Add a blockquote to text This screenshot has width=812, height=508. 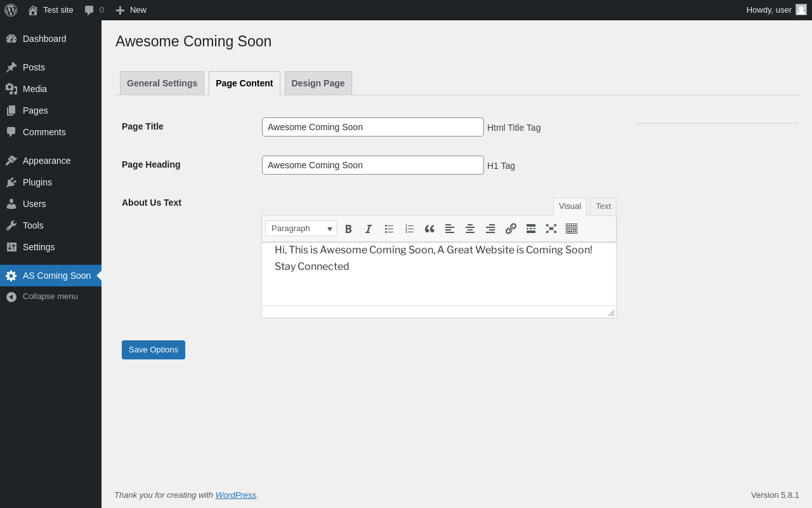tap(429, 229)
